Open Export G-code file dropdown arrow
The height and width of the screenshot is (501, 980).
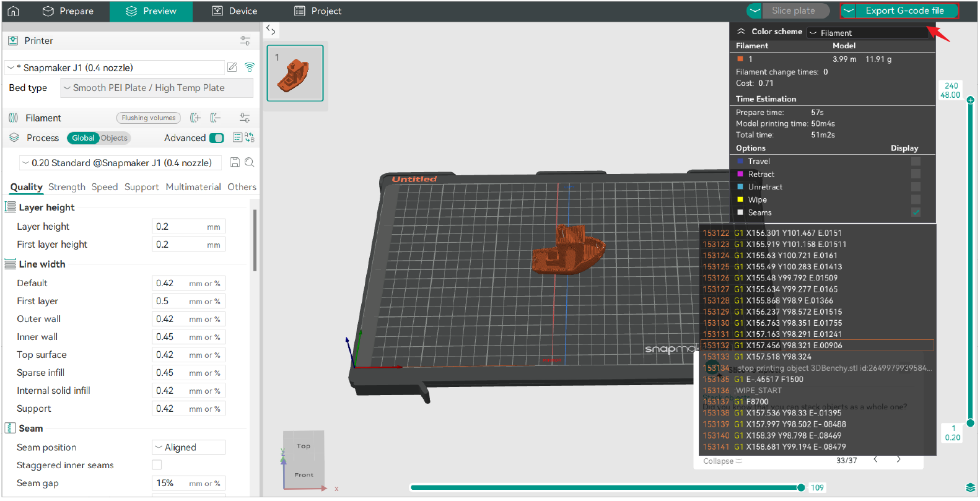pyautogui.click(x=849, y=11)
